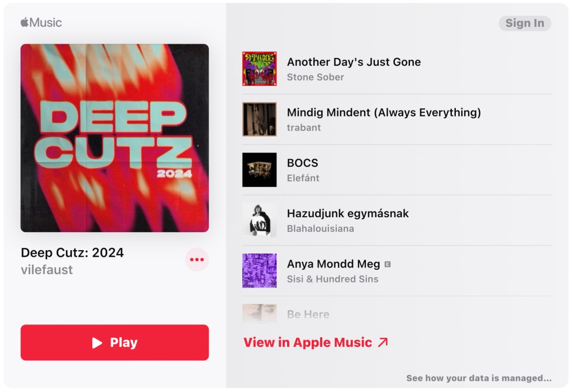
Task: Start playback with the Play button
Action: [115, 342]
